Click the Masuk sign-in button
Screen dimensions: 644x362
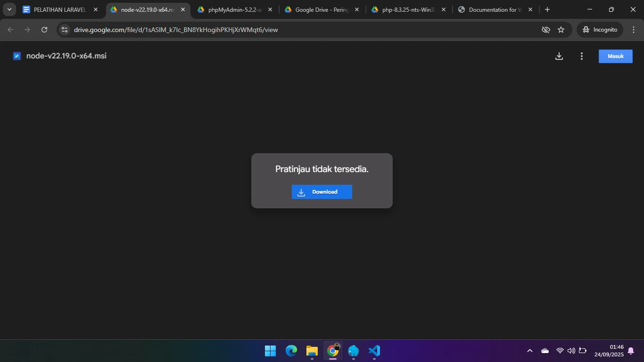615,56
